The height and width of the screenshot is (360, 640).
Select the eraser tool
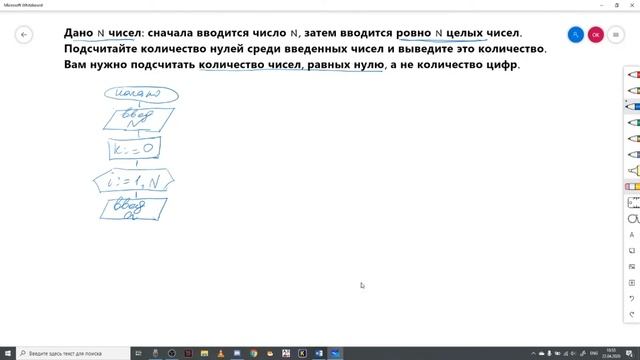click(633, 187)
